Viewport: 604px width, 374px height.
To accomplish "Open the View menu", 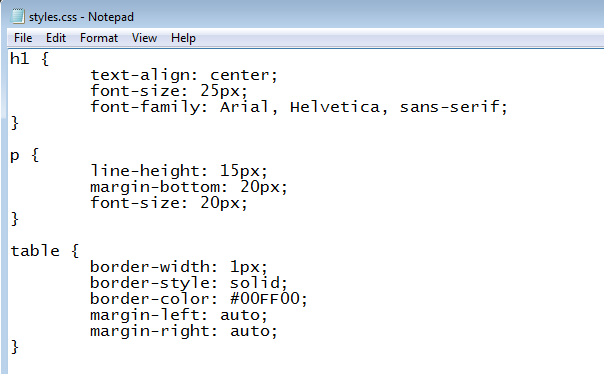I will 144,38.
